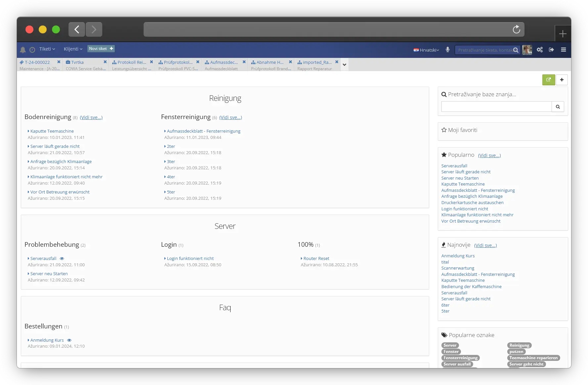The image size is (588, 385).
Task: Click the recently viewed clock icon
Action: 32,50
